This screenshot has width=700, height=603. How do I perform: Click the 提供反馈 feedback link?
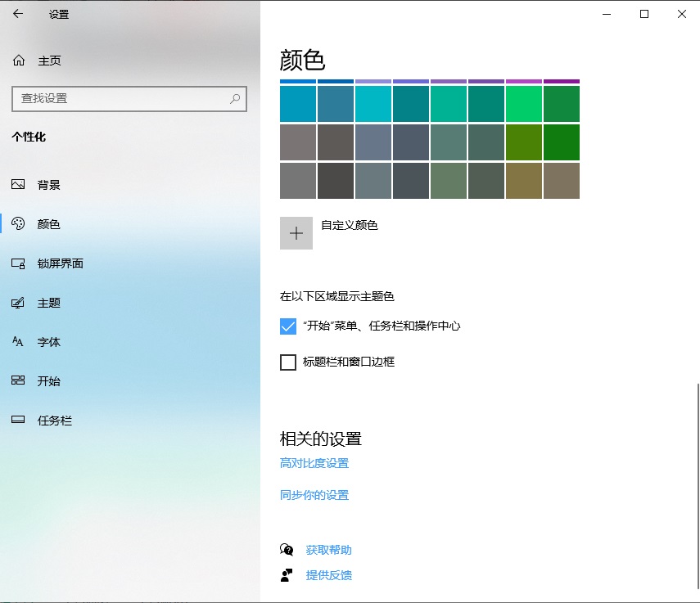328,575
